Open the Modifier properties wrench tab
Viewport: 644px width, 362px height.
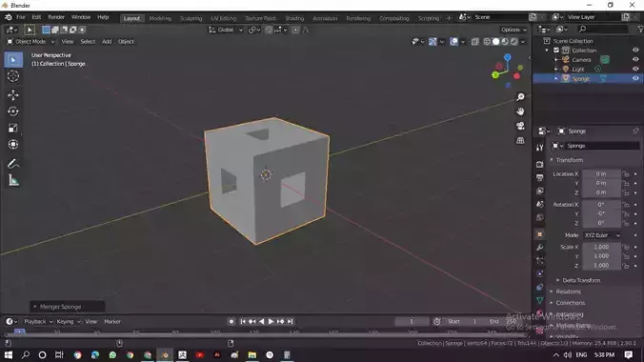pos(539,248)
